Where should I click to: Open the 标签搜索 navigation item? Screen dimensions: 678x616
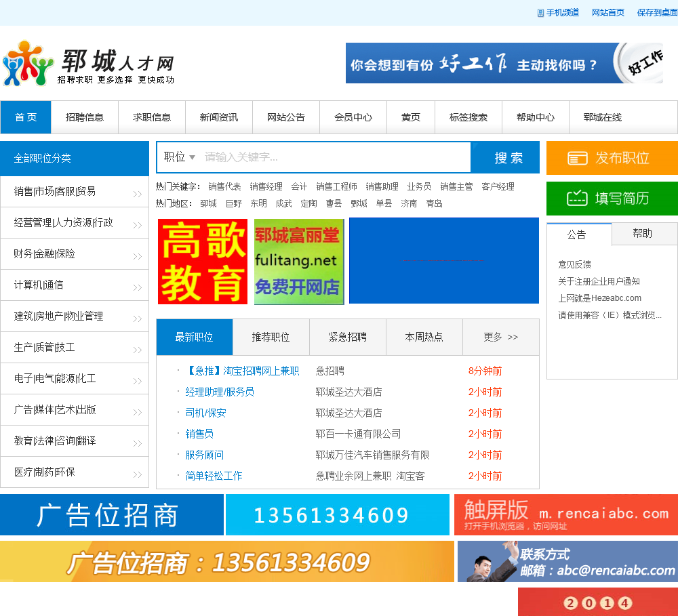[468, 117]
